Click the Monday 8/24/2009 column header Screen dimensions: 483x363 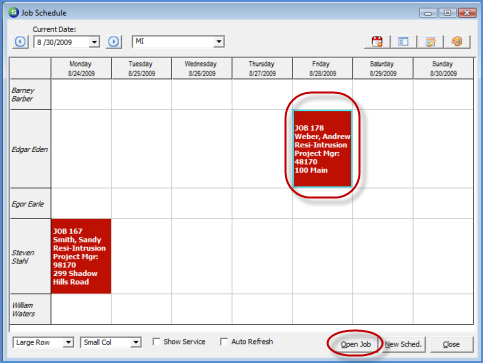click(x=81, y=68)
